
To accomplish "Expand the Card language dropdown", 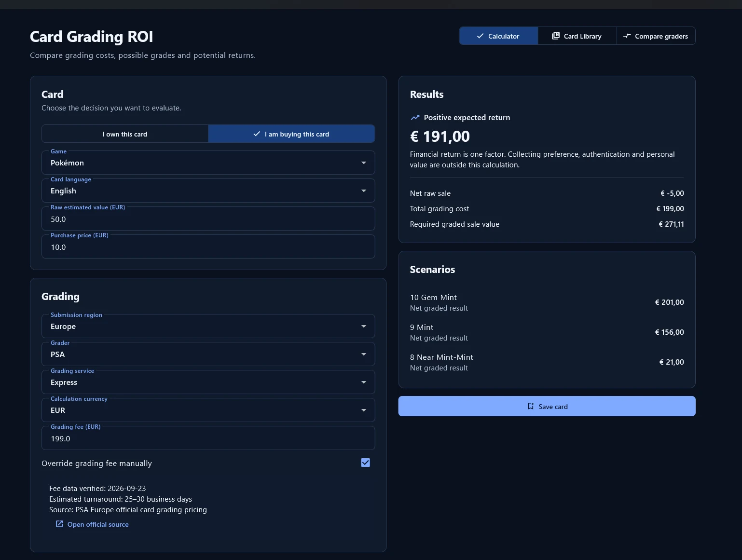I will coord(208,191).
